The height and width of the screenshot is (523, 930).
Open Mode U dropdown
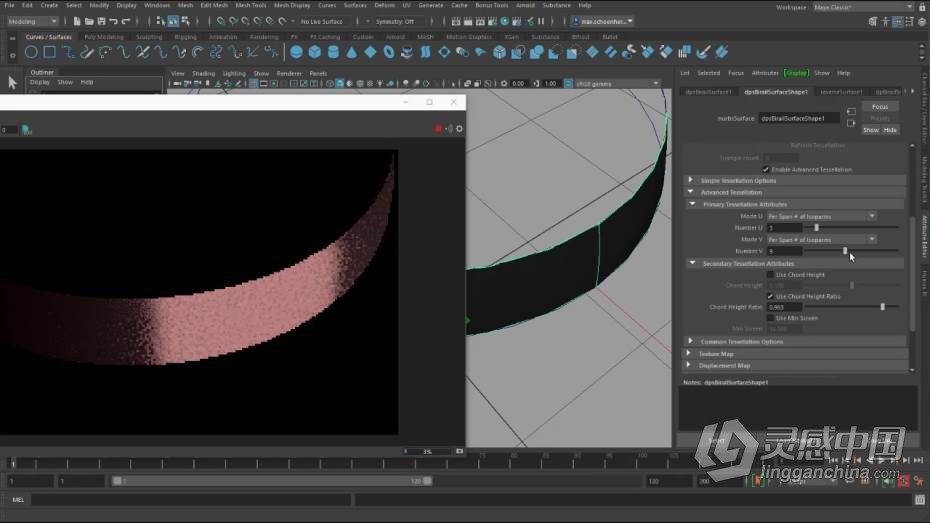pos(821,216)
